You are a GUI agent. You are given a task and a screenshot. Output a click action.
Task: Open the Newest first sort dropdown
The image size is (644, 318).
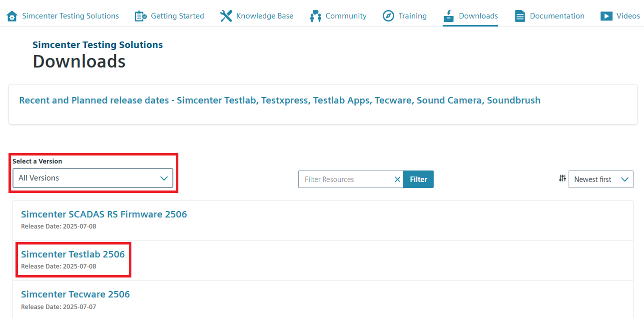click(x=601, y=179)
